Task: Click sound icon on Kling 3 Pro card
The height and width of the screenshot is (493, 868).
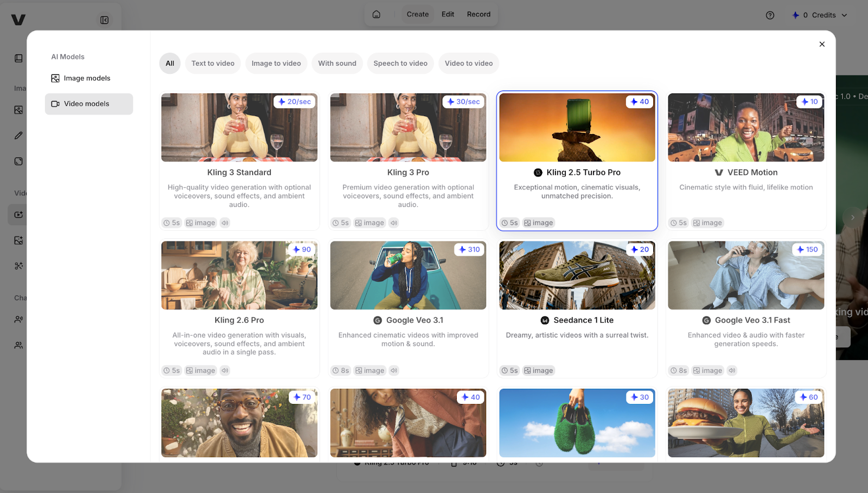Action: click(394, 223)
